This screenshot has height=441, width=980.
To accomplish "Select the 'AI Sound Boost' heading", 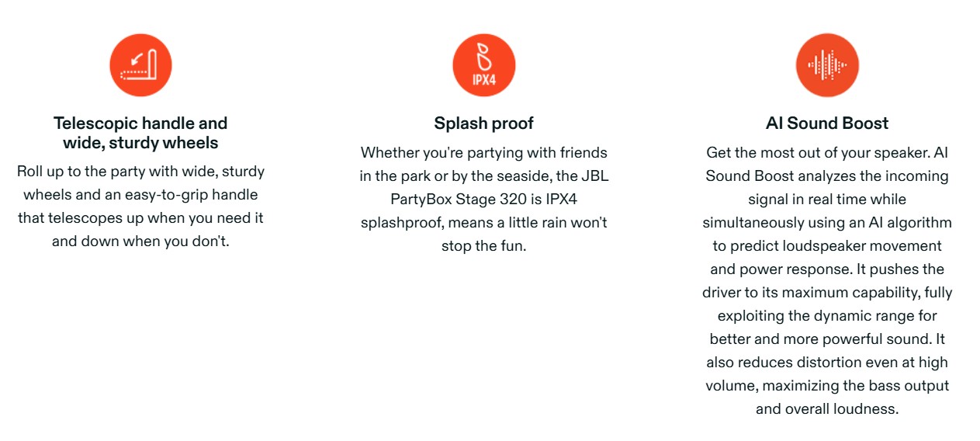I will tap(827, 123).
